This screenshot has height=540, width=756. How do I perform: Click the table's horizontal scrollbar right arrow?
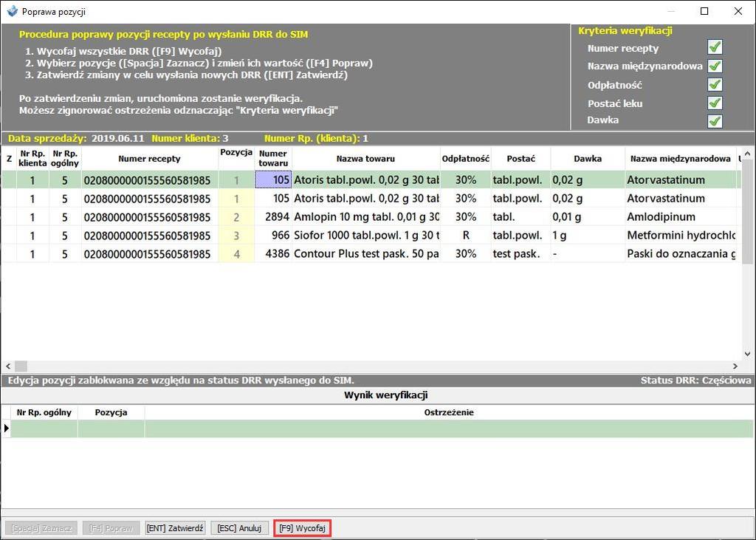pyautogui.click(x=735, y=366)
